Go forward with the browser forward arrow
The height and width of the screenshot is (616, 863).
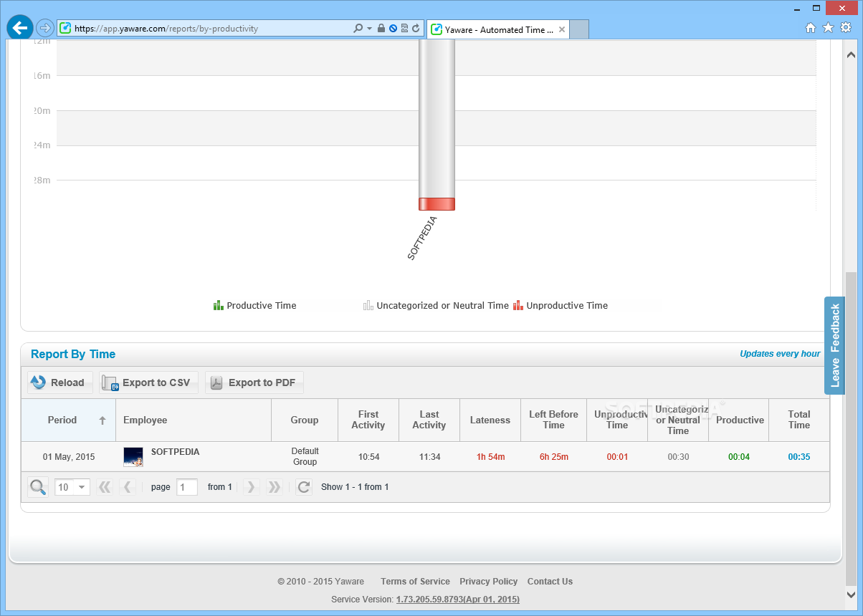(45, 29)
